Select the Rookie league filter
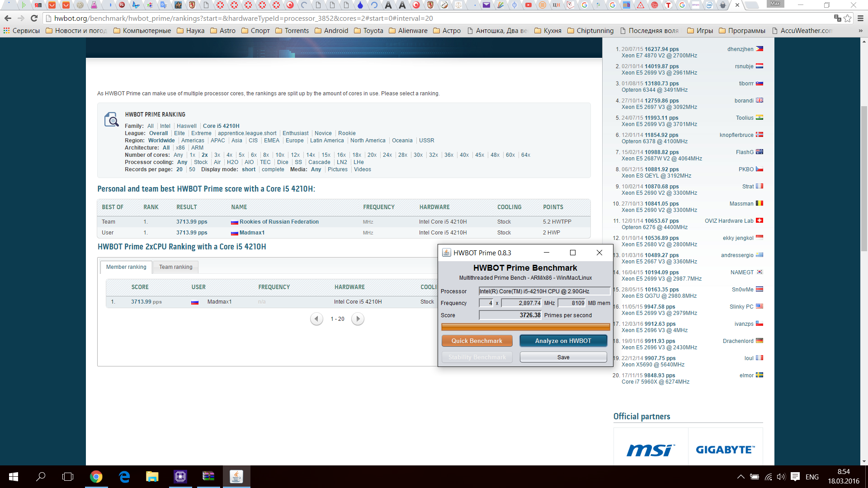The height and width of the screenshot is (488, 868). tap(347, 133)
